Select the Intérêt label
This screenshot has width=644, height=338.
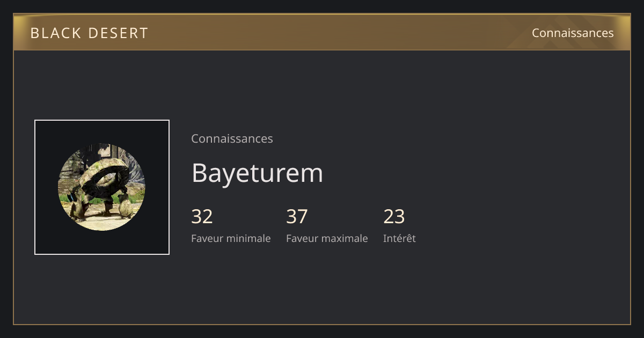tap(399, 238)
